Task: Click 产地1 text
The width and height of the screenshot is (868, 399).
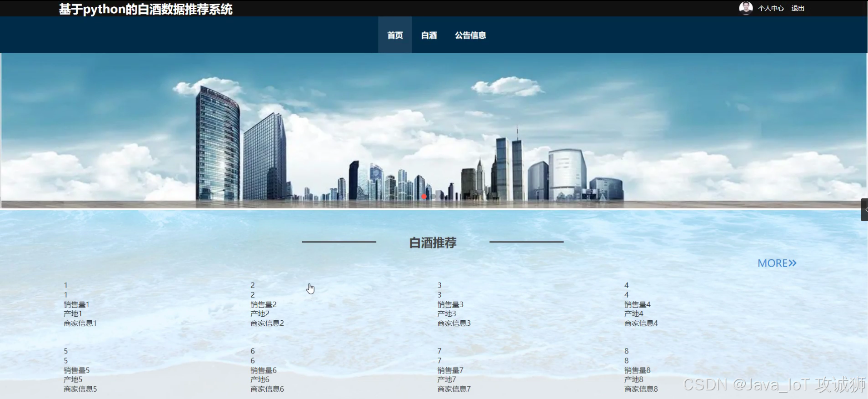Action: point(73,313)
